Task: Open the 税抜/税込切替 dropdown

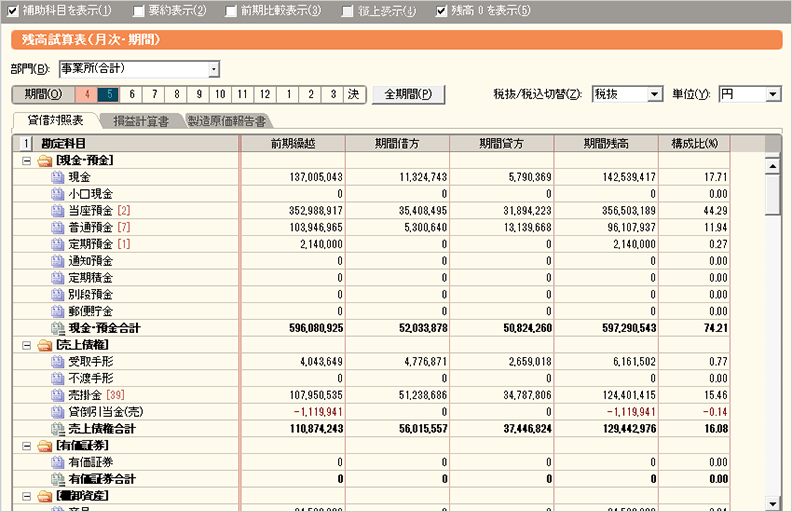Action: [655, 94]
